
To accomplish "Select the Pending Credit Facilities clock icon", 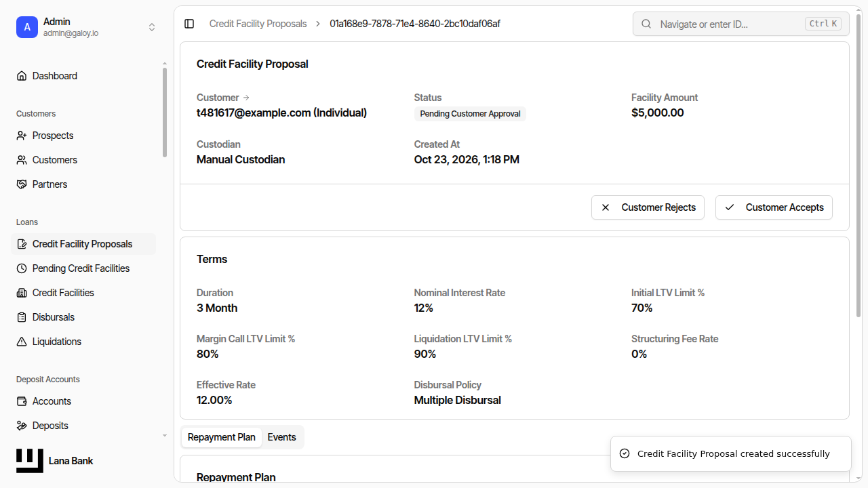I will (22, 268).
